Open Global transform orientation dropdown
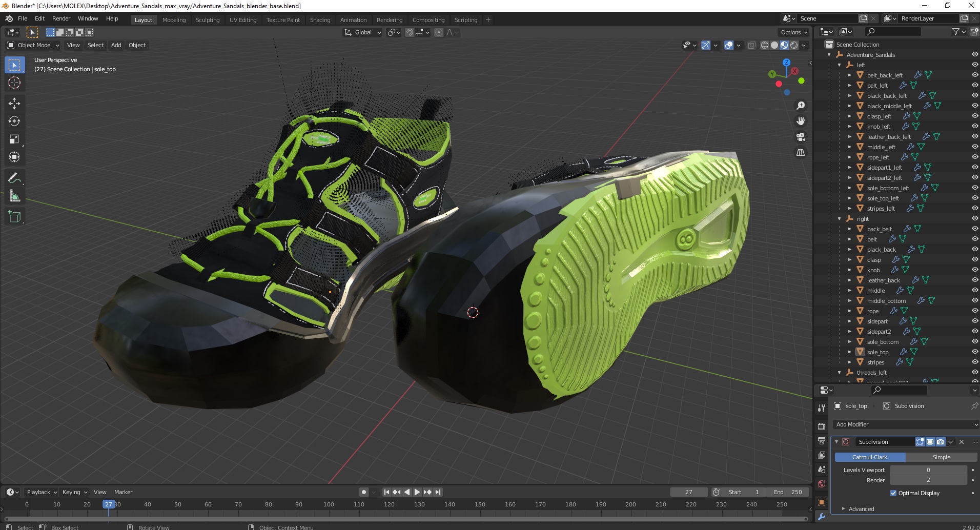Image resolution: width=980 pixels, height=530 pixels. pyautogui.click(x=362, y=32)
